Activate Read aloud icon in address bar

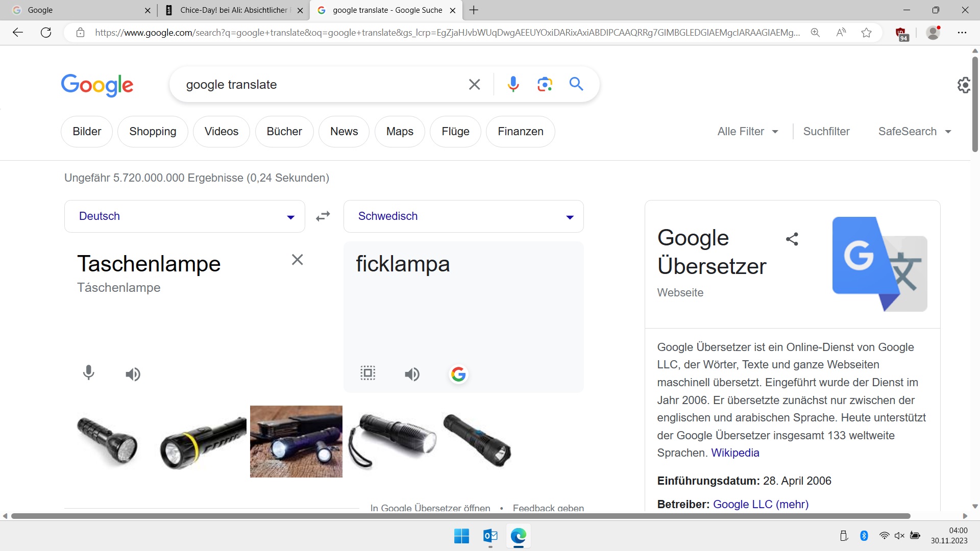click(841, 33)
